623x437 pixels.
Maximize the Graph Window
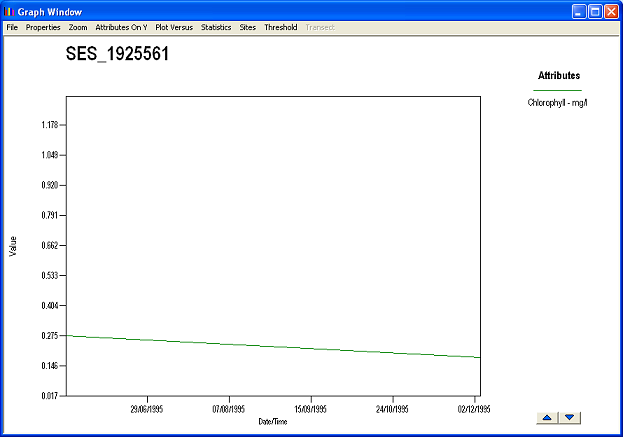point(596,11)
